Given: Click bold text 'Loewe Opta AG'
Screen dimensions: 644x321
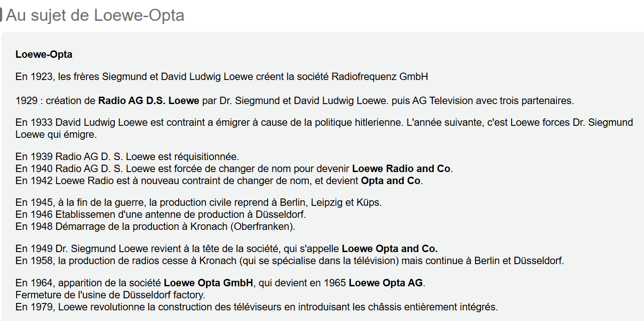Looking at the screenshot, I should 386,283.
